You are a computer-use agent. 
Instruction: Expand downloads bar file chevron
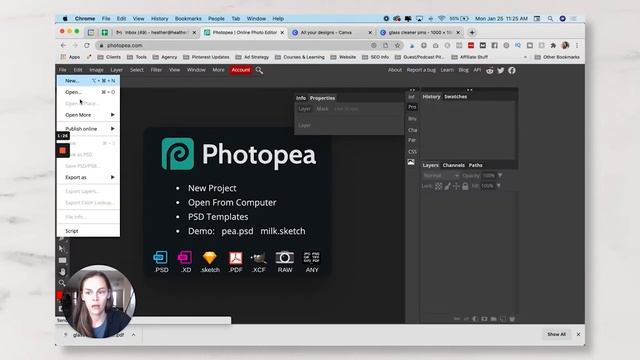click(x=133, y=335)
